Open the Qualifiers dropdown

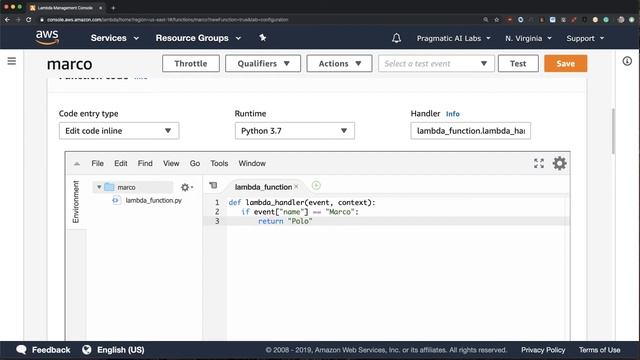pos(263,64)
